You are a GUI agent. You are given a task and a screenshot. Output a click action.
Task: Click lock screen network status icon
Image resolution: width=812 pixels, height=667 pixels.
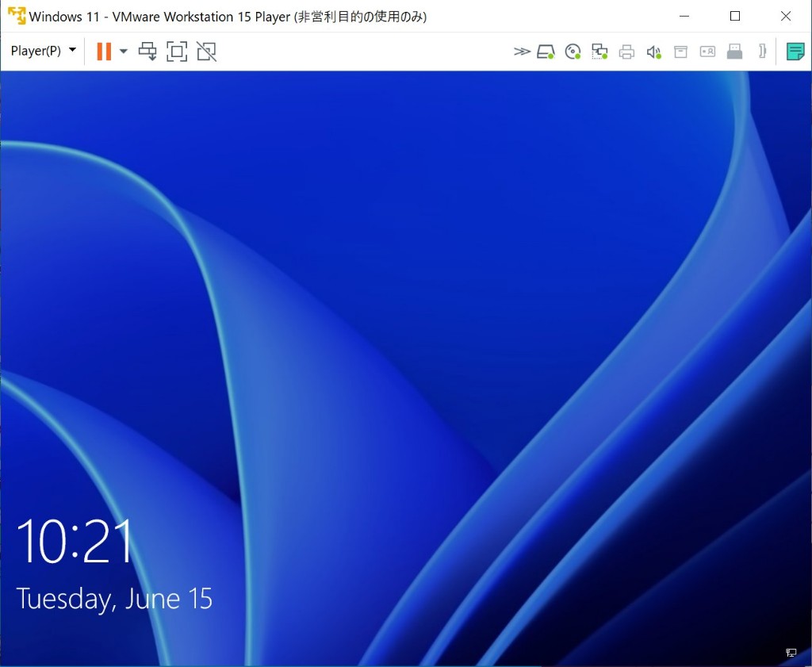[x=791, y=653]
